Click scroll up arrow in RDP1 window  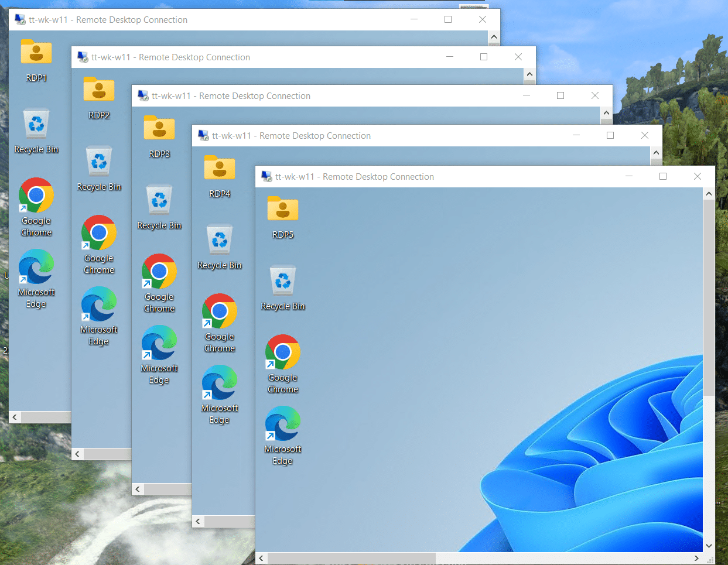(494, 36)
